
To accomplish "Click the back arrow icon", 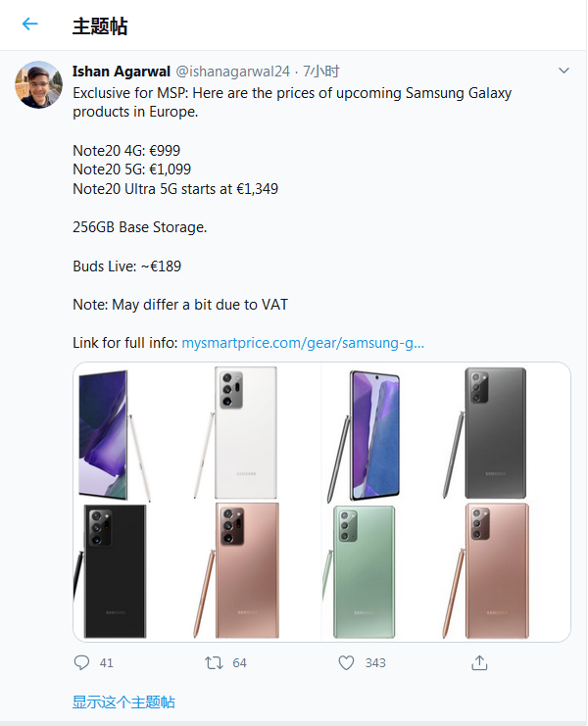I will tap(30, 24).
